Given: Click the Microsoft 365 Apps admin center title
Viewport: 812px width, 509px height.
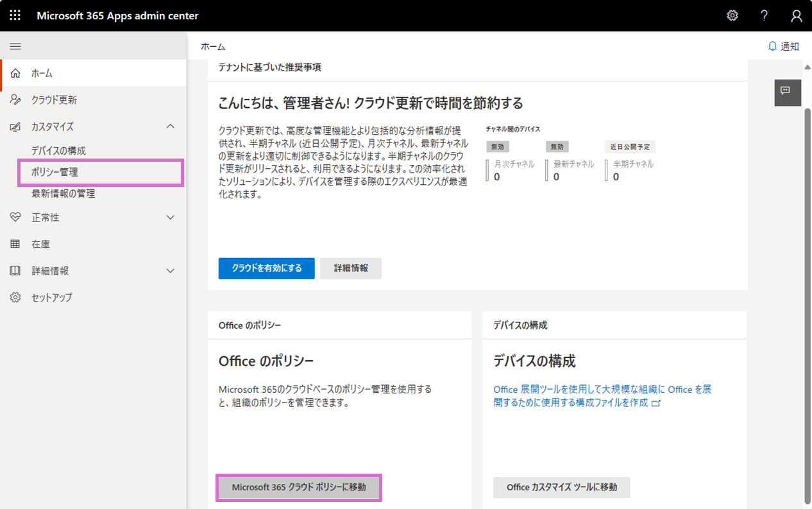Looking at the screenshot, I should coord(117,16).
